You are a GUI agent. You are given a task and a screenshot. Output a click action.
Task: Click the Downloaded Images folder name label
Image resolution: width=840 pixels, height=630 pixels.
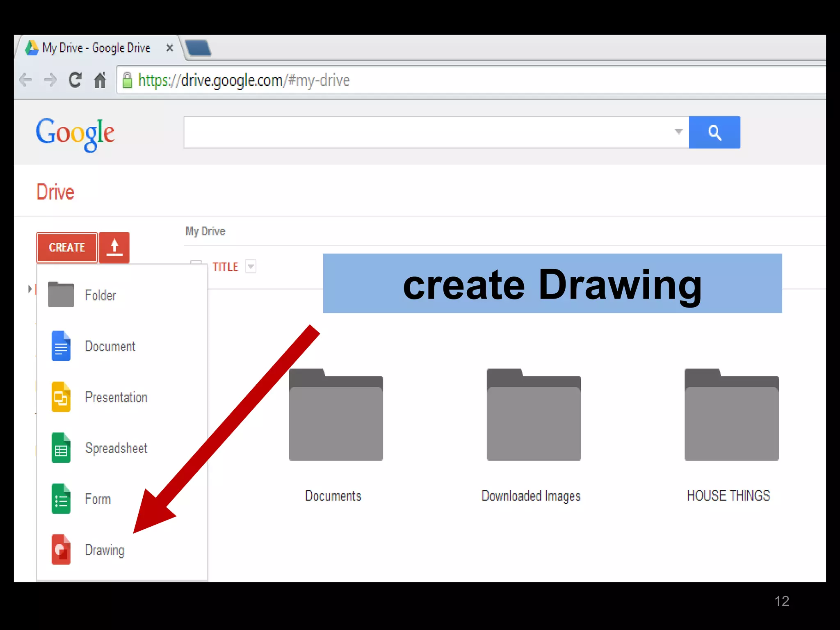point(531,496)
